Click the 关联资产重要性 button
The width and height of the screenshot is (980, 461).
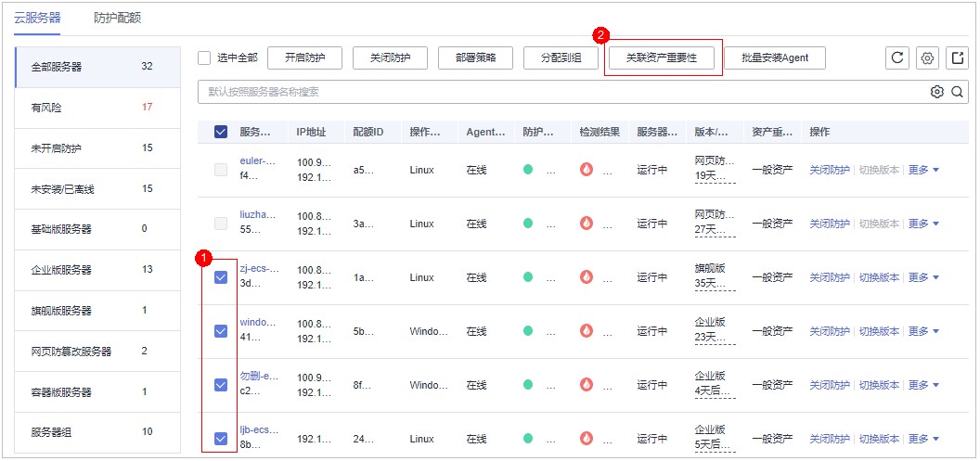click(662, 58)
